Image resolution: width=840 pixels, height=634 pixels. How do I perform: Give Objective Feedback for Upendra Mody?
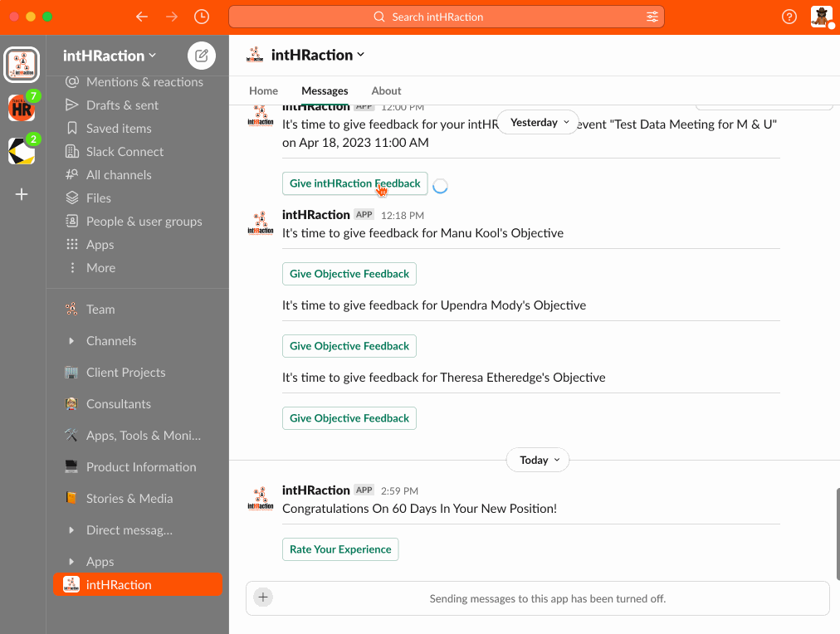[x=349, y=346]
